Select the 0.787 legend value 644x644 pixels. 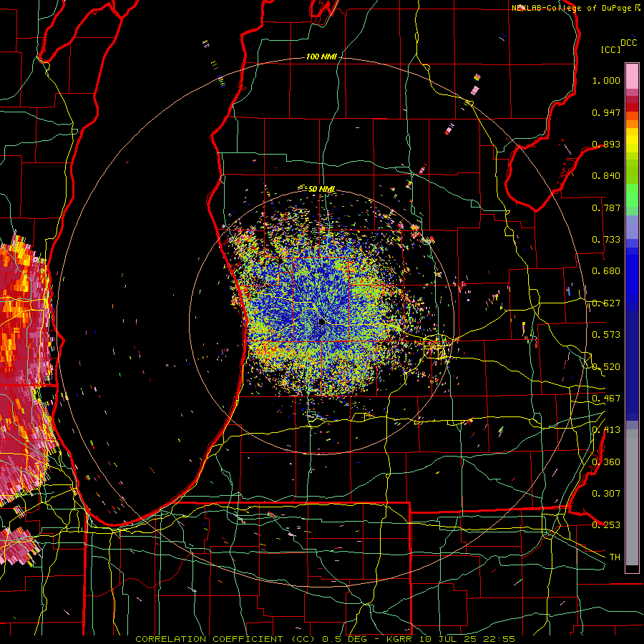pos(606,208)
